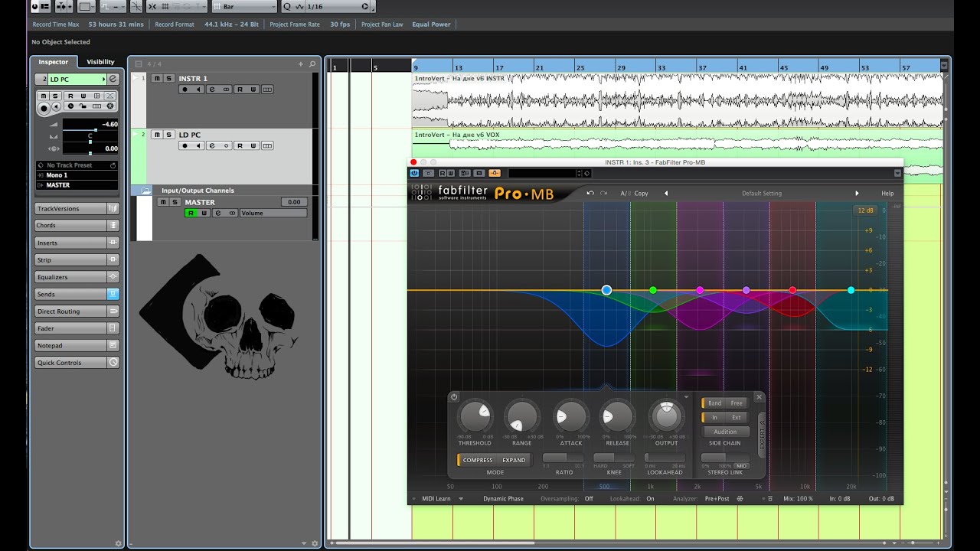Click the THRESHOLD knob
Viewport: 980px width, 551px height.
[x=475, y=417]
